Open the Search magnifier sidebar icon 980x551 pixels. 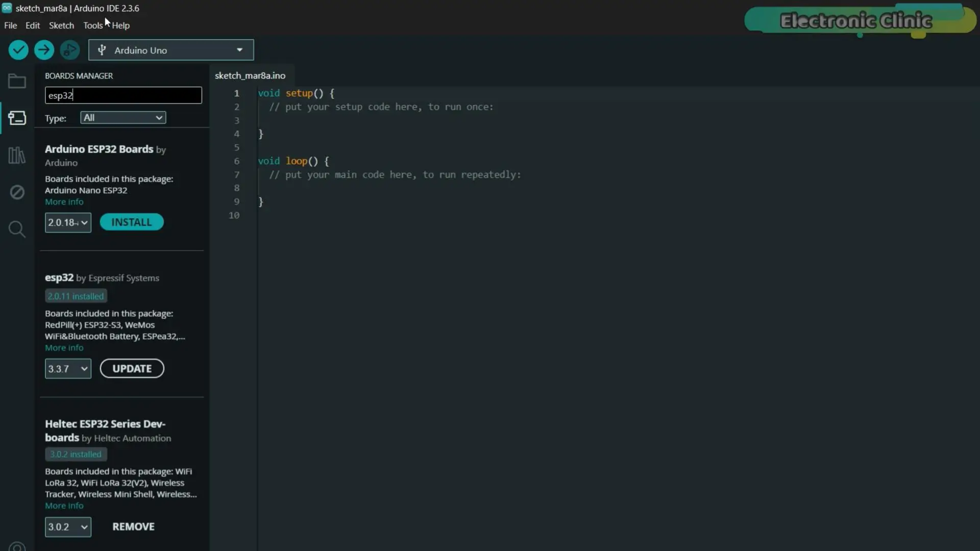(17, 229)
